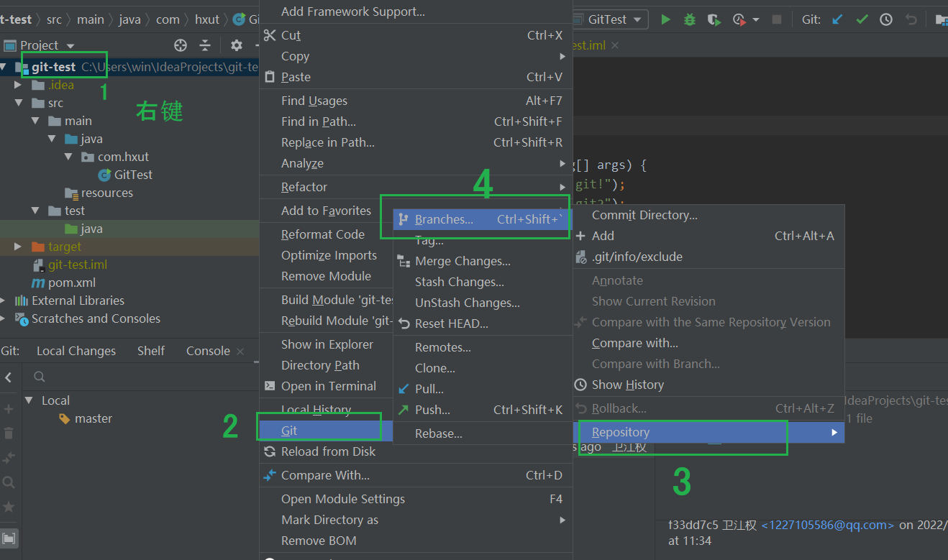Click the email link 1227105586@qq.com
948x560 pixels.
click(x=827, y=525)
